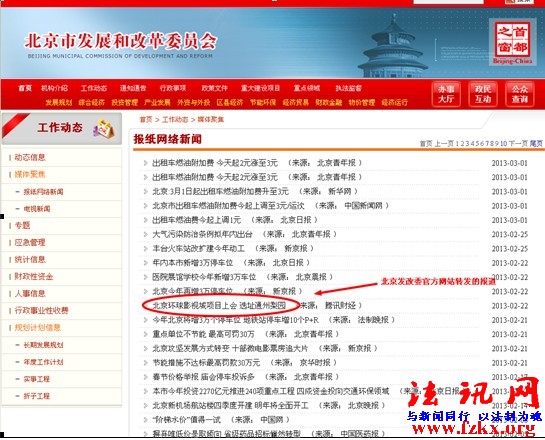This screenshot has width=545, height=440.
Task: Open the 大气污染防治条例拟年内出台 news link
Action: 202,234
